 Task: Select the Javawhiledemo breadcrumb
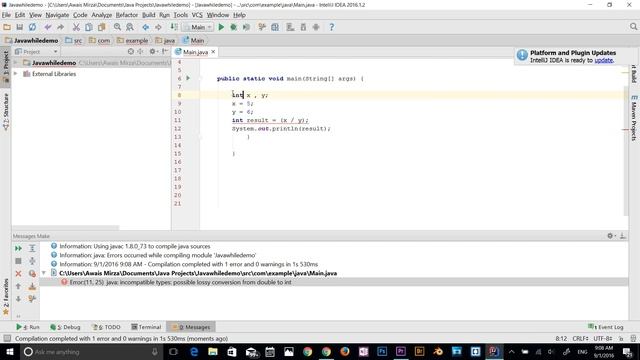pos(31,40)
